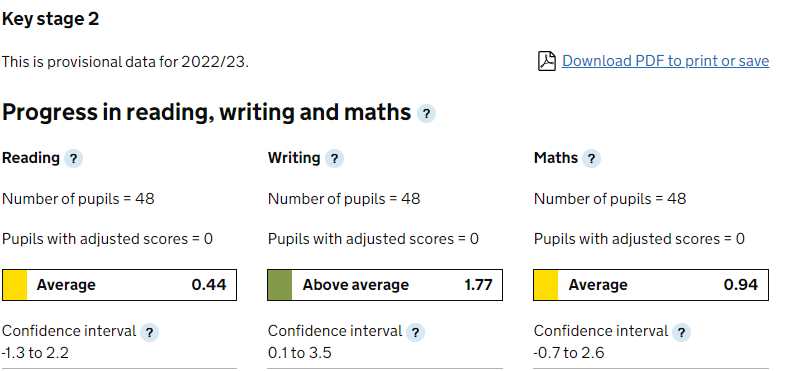The width and height of the screenshot is (787, 371).
Task: Click Download PDF to print or save
Action: coord(666,61)
